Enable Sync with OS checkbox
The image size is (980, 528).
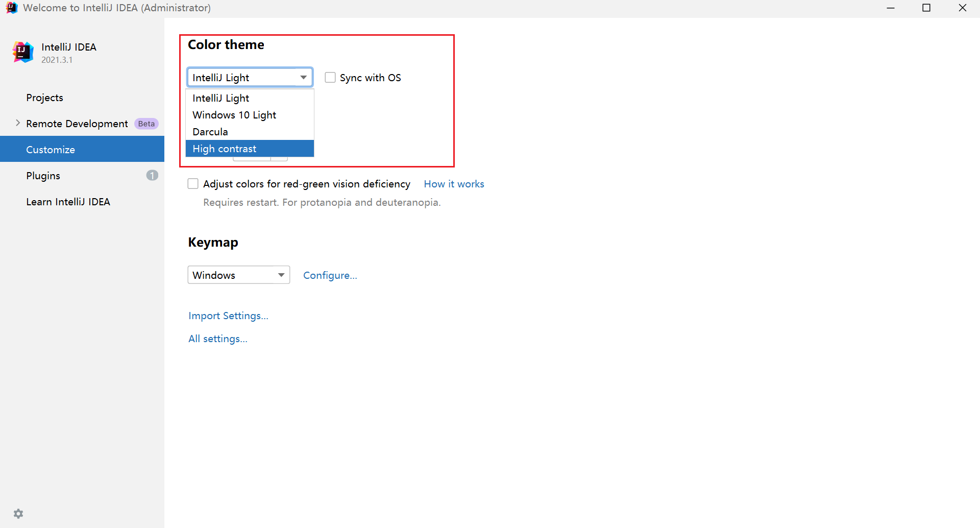(330, 78)
